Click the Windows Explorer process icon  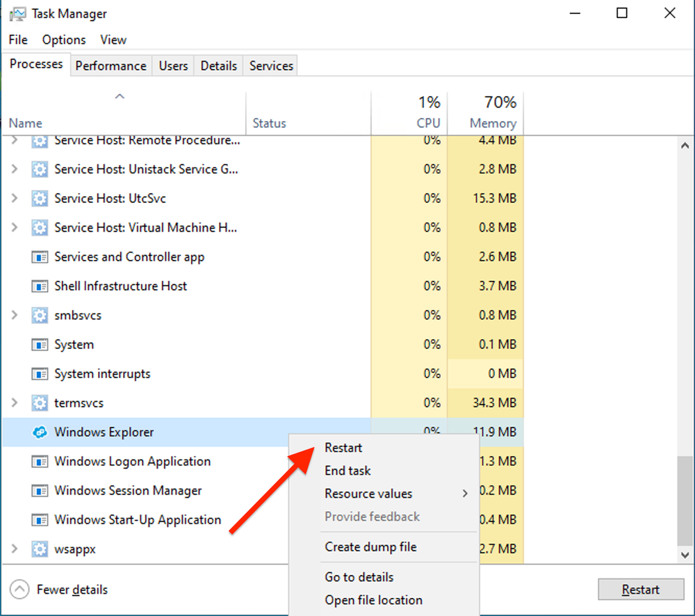pos(40,432)
